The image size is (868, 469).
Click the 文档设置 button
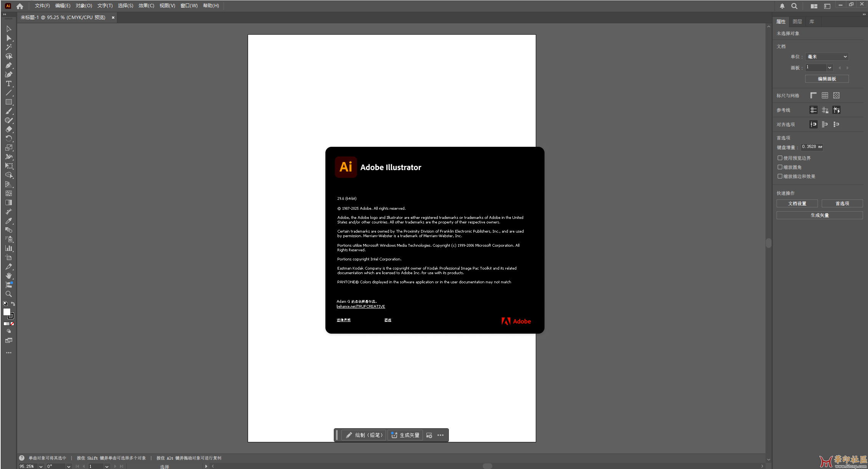click(797, 204)
